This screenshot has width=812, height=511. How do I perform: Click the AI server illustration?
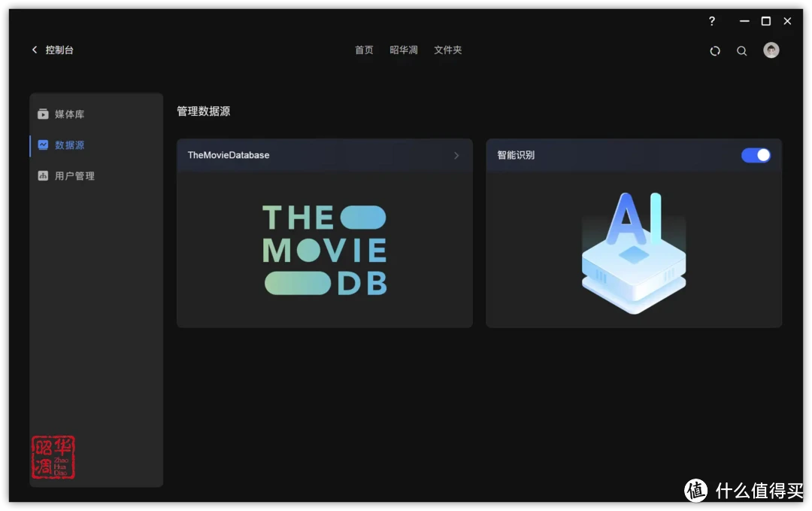[634, 251]
